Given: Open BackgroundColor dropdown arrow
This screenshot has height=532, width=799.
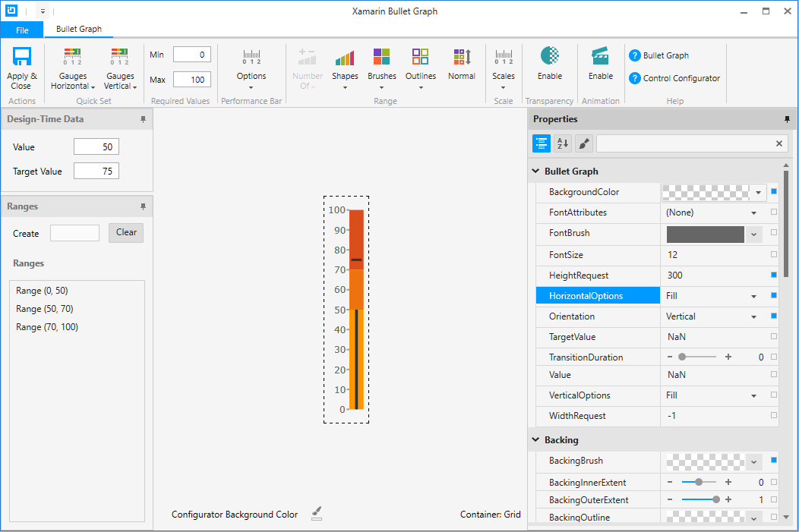Looking at the screenshot, I should click(x=758, y=193).
